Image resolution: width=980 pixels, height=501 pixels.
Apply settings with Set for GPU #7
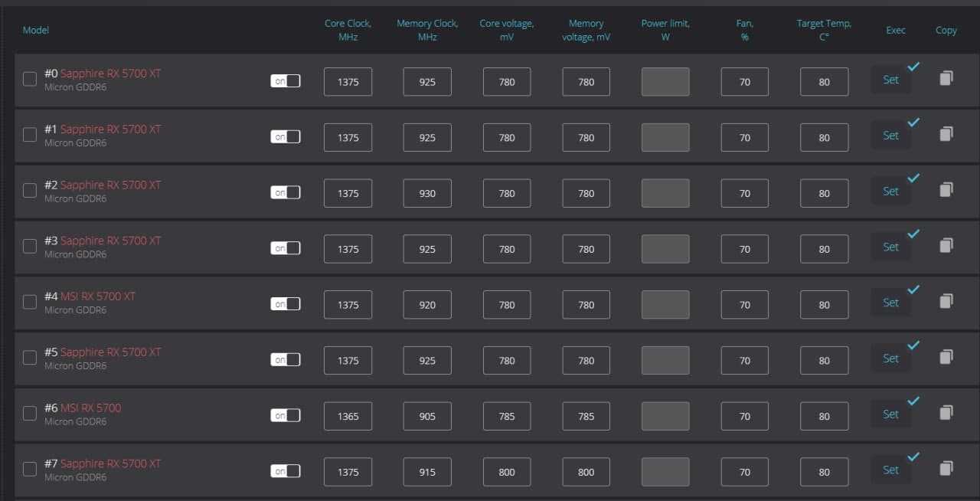pos(890,470)
